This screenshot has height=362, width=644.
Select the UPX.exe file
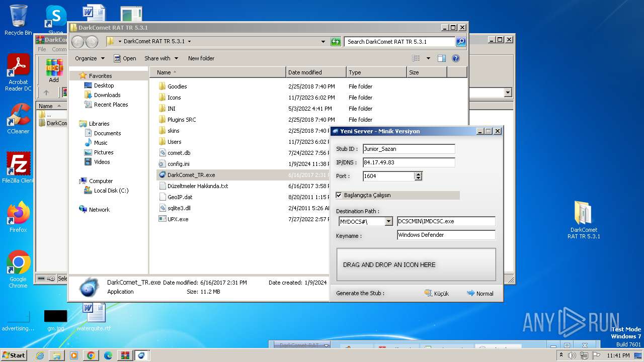coord(178,219)
